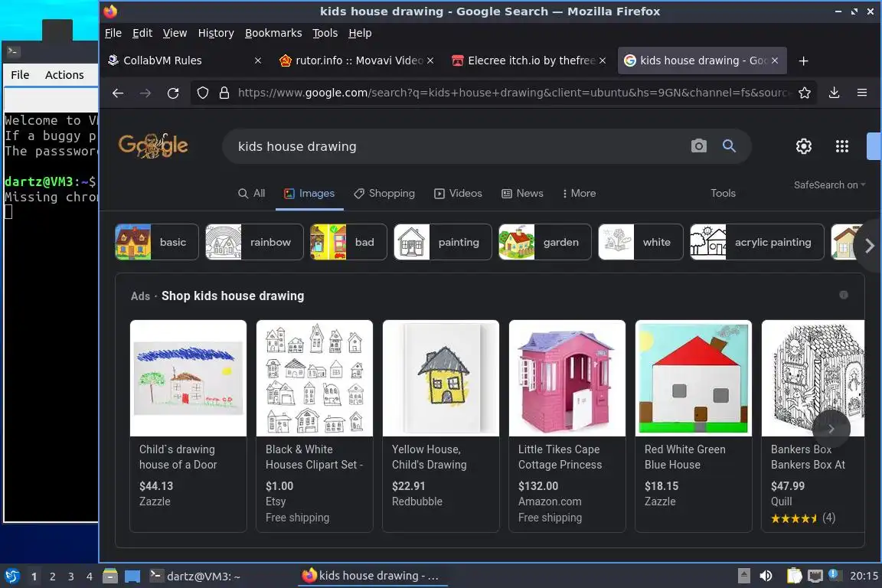Image resolution: width=882 pixels, height=588 pixels.
Task: Open the Yellow House Child's Drawing product
Action: tap(441, 426)
